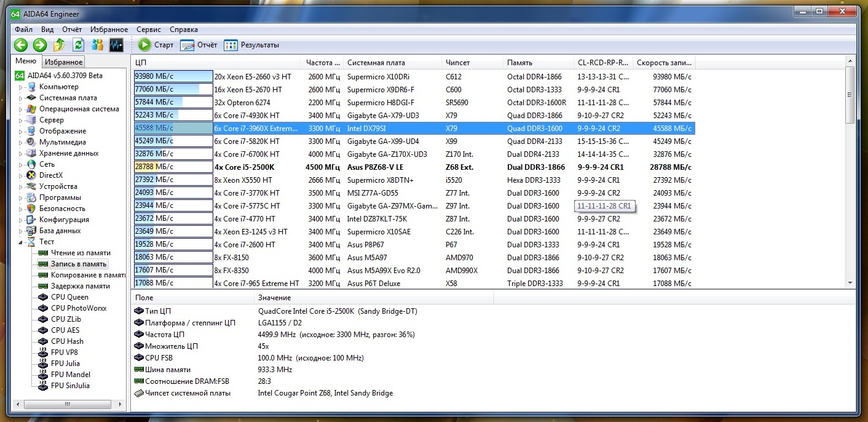Select the FPU SinJulia benchmark icon
This screenshot has height=422, width=868.
[43, 386]
